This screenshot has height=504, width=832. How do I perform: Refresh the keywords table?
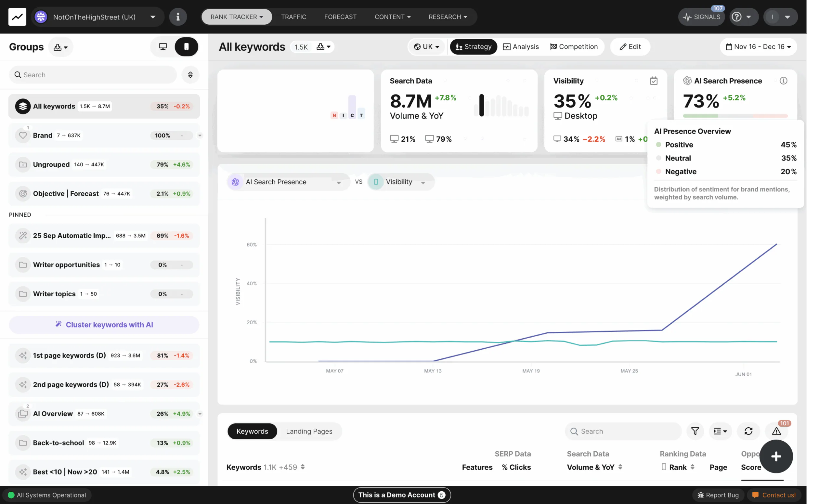(748, 431)
